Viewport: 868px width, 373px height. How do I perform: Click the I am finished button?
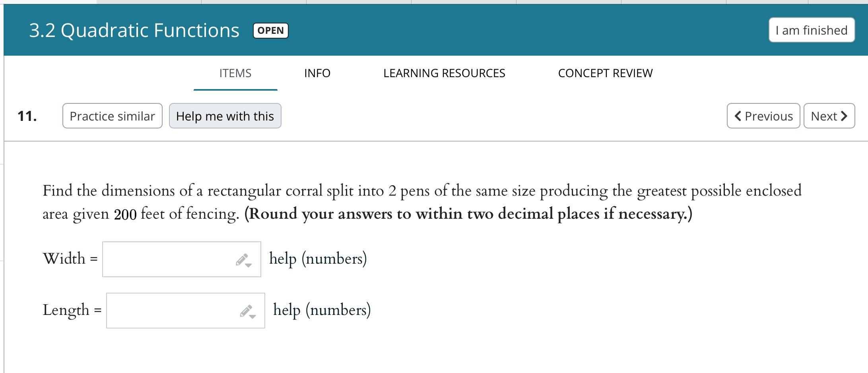tap(811, 30)
